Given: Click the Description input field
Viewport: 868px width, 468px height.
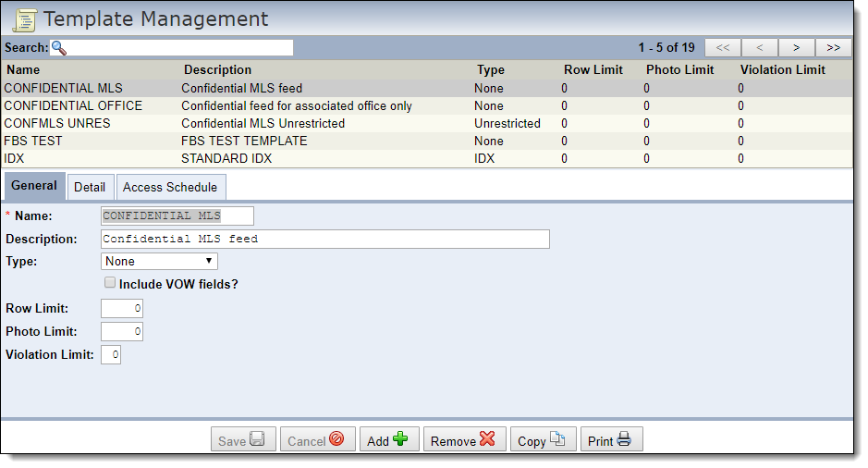Looking at the screenshot, I should 325,240.
